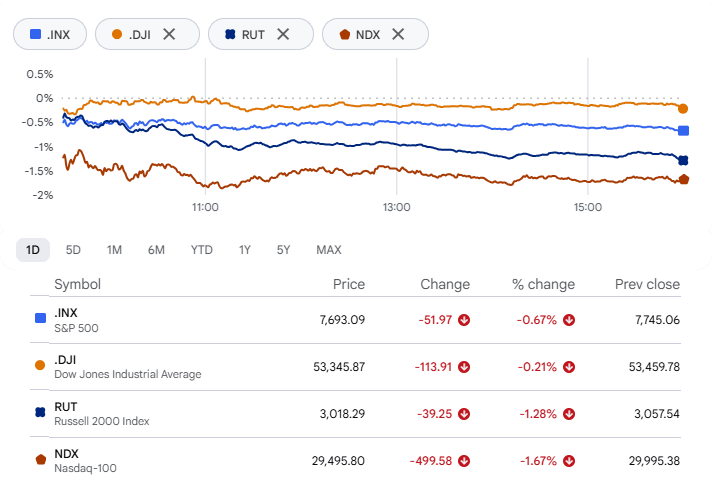
Task: Click the Dow Jones Industrial Average name
Action: [x=128, y=374]
